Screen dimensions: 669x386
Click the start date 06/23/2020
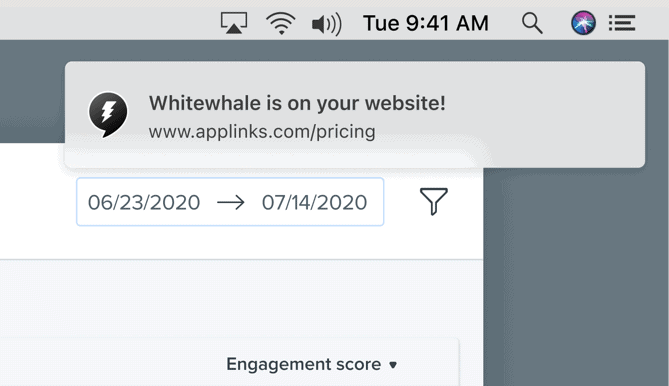coord(144,202)
